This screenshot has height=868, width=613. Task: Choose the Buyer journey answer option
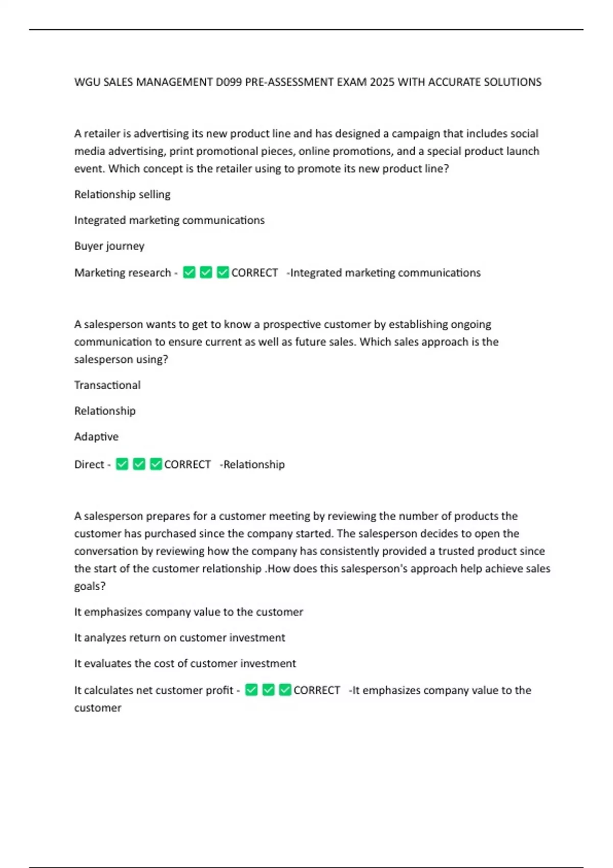109,246
